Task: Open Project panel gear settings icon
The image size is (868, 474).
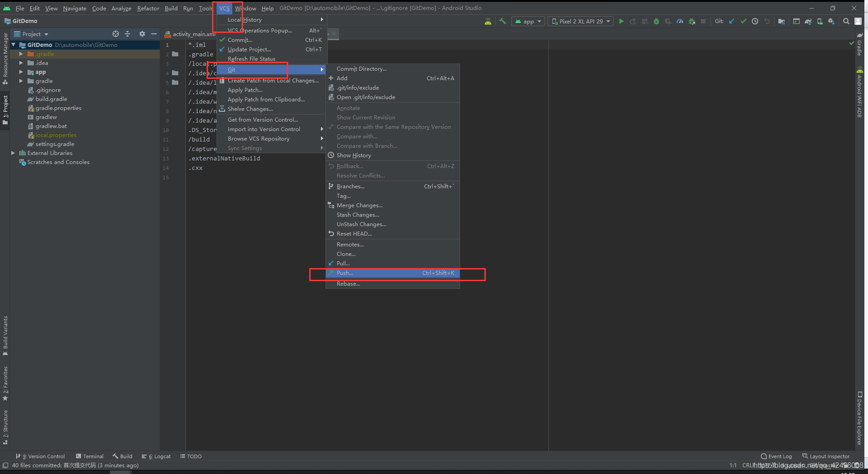Action: [142, 34]
